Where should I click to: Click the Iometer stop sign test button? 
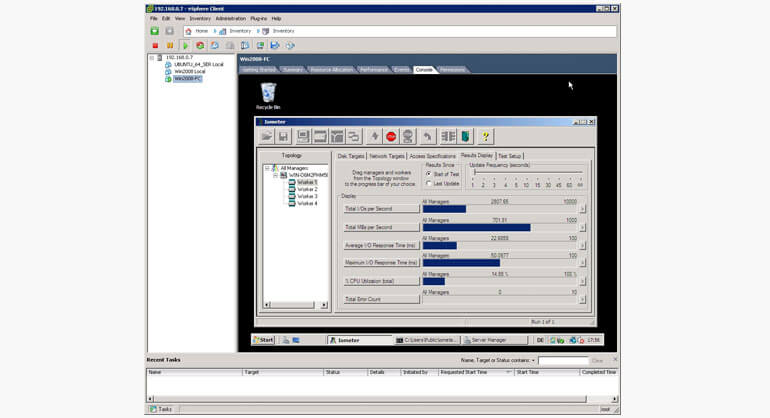pos(391,136)
